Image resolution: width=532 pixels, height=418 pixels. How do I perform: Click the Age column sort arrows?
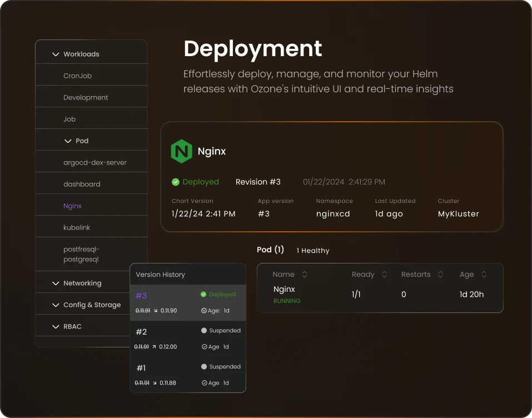pyautogui.click(x=484, y=275)
